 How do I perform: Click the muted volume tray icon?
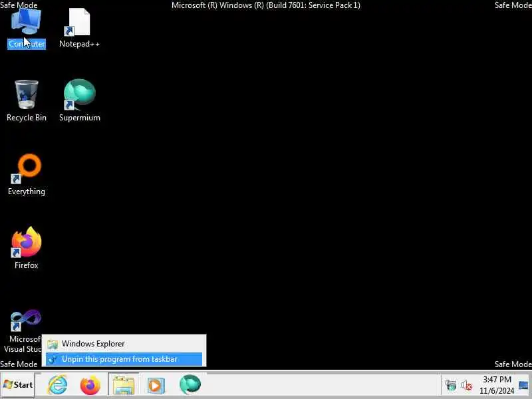[x=467, y=385]
